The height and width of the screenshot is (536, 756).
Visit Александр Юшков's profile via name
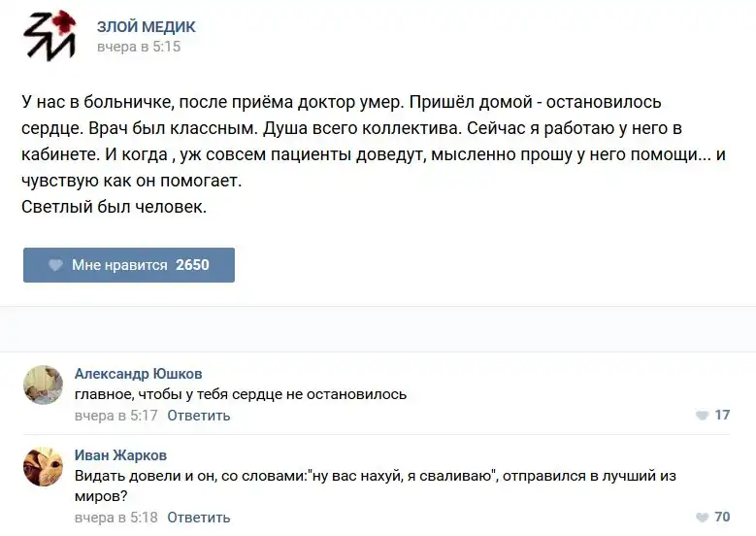coord(138,374)
